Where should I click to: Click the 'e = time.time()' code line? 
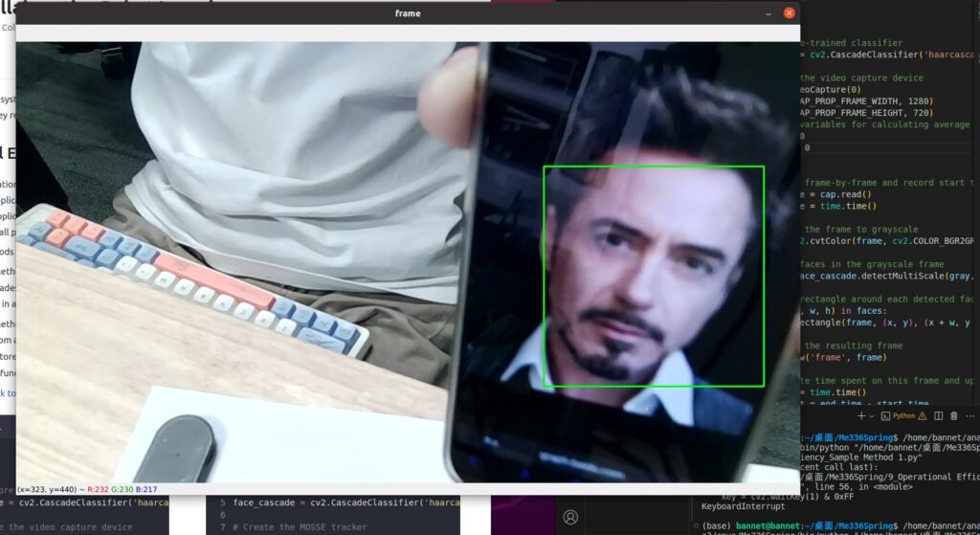coord(838,206)
